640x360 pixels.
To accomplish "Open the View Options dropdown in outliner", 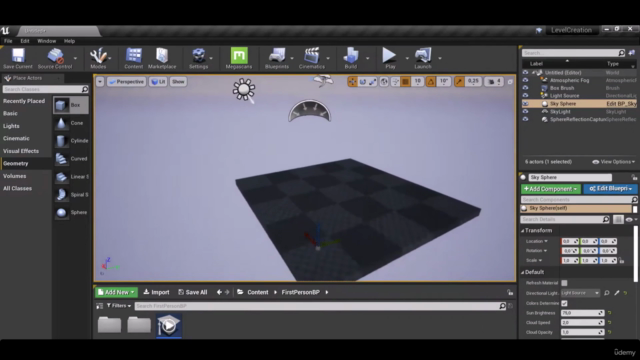I will click(613, 162).
